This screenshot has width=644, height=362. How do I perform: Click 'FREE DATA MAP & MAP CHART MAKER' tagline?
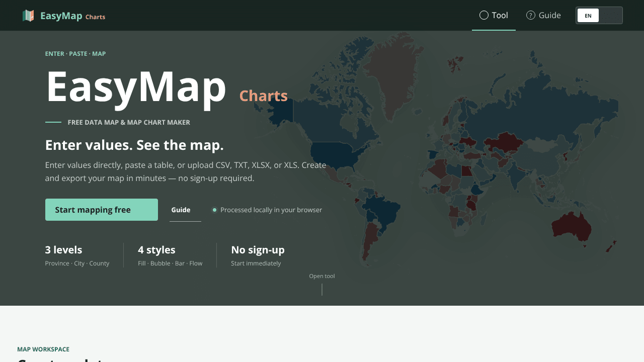point(129,122)
